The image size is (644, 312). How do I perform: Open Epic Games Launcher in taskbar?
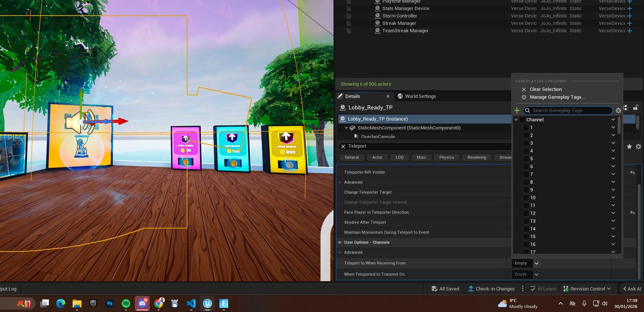93,303
